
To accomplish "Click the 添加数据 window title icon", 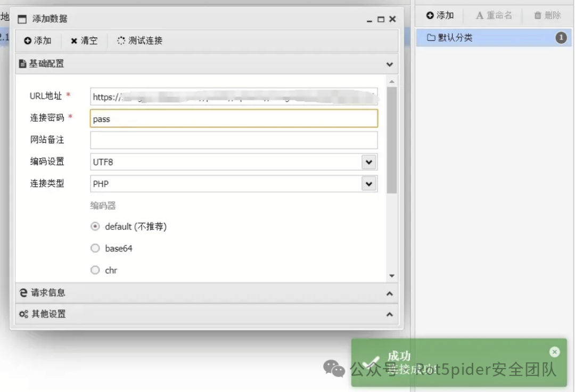I will [x=22, y=19].
